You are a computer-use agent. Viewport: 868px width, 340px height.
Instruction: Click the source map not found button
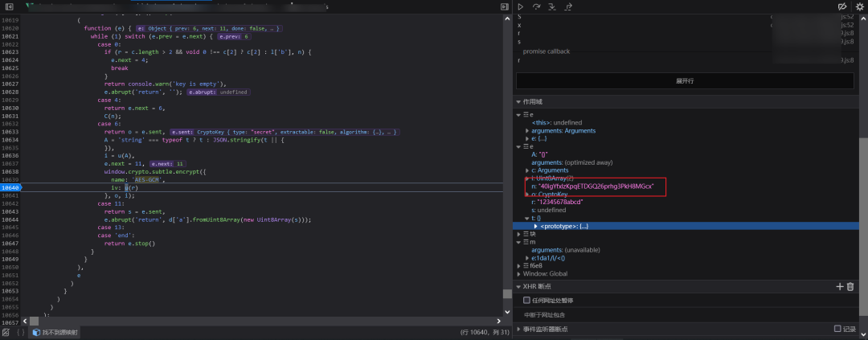pyautogui.click(x=55, y=332)
